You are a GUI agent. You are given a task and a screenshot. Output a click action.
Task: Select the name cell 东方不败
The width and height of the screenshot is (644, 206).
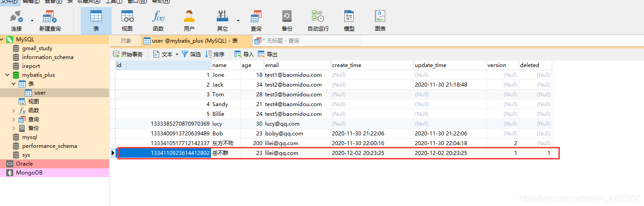point(226,143)
